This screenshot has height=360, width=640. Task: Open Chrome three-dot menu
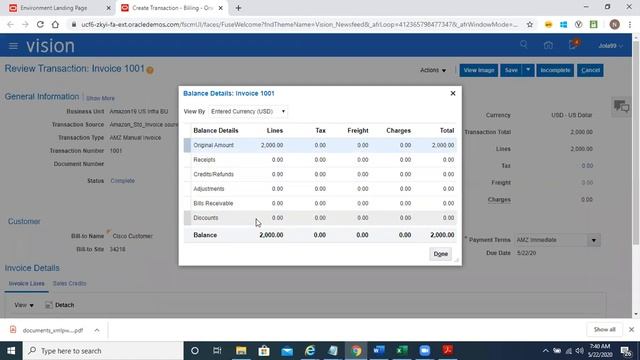[630, 24]
